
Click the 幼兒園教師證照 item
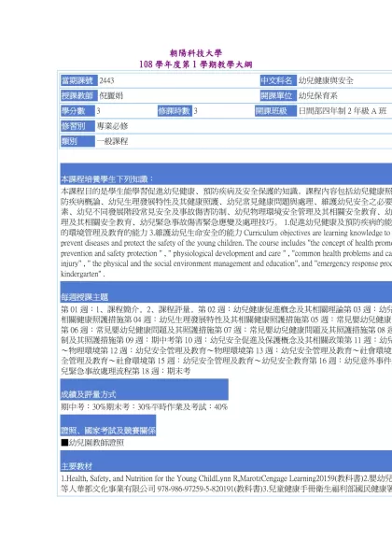[92, 443]
